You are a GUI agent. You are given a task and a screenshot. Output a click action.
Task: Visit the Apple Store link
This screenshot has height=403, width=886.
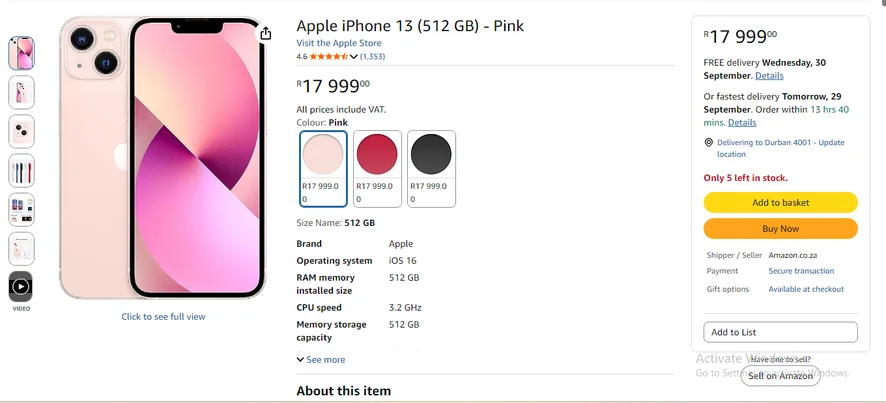(x=338, y=43)
